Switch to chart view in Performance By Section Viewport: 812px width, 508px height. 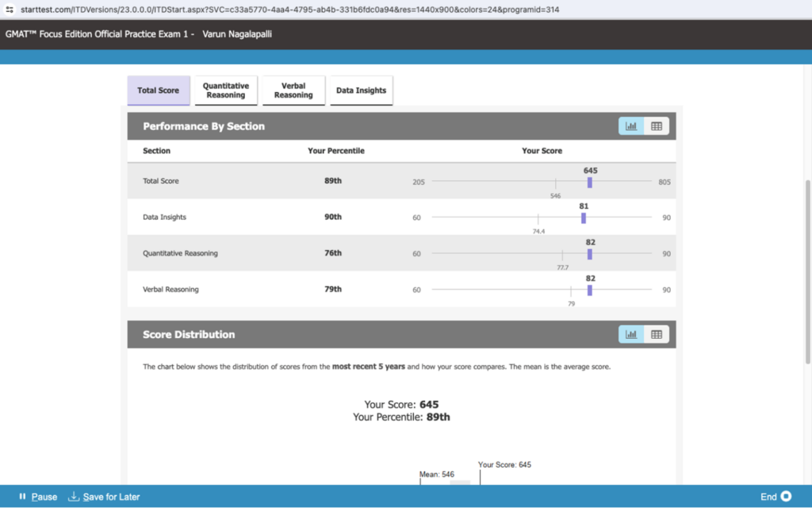(x=631, y=126)
